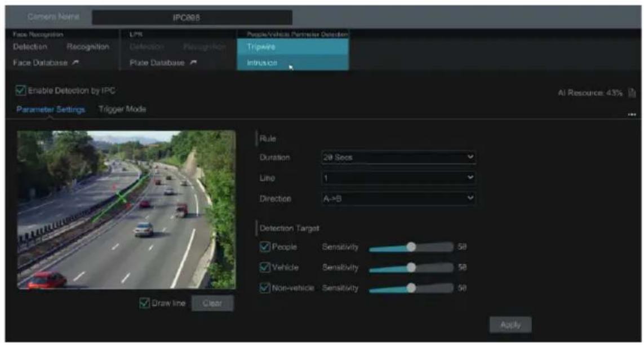Open the AI Resource details icon

(633, 93)
